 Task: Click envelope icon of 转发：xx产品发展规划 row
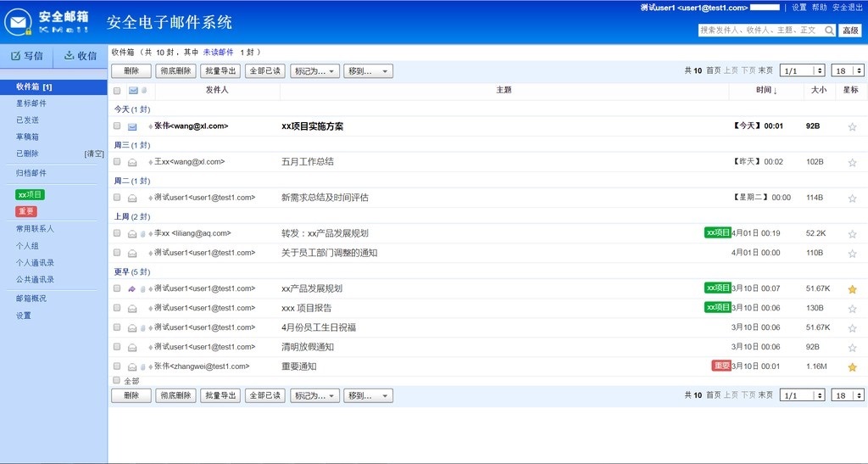tap(132, 233)
